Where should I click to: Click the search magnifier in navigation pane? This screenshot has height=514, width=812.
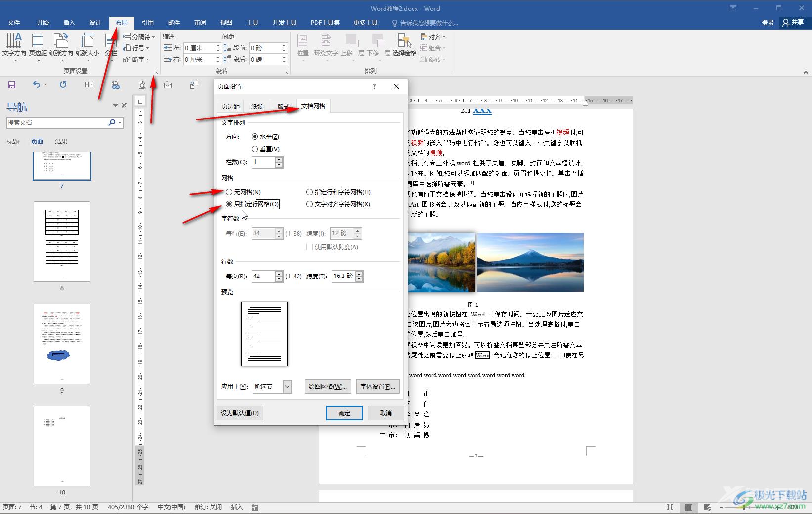coord(112,122)
